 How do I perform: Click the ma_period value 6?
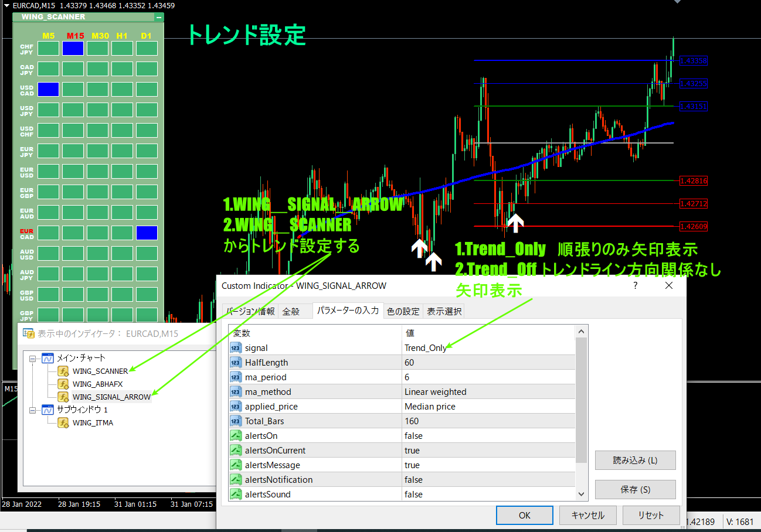488,377
